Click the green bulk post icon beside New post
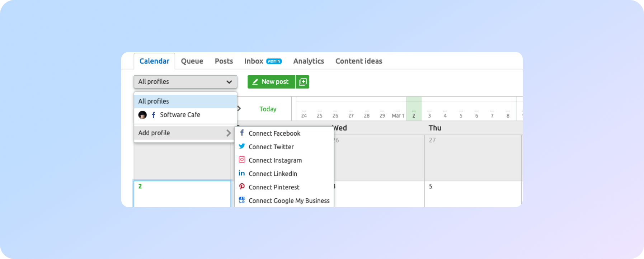Image resolution: width=644 pixels, height=259 pixels. coord(303,81)
